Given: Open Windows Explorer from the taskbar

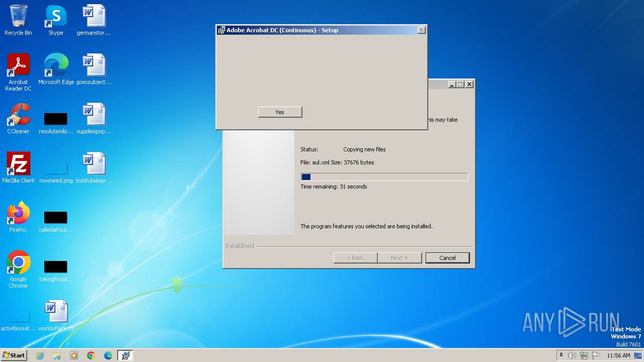Looking at the screenshot, I should point(57,355).
